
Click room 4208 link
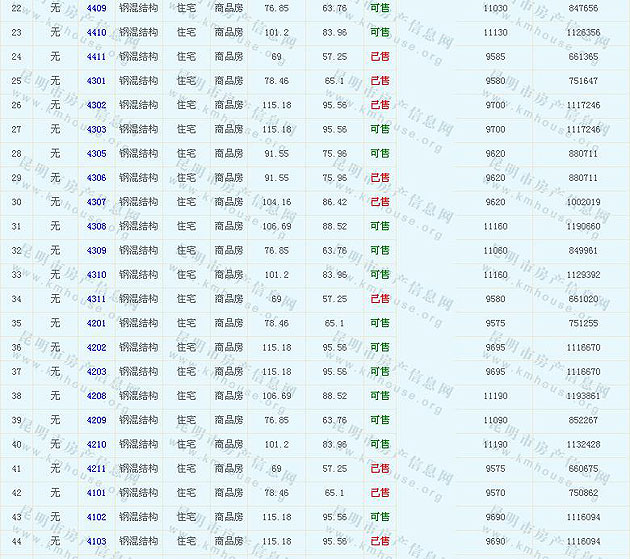[x=96, y=396]
